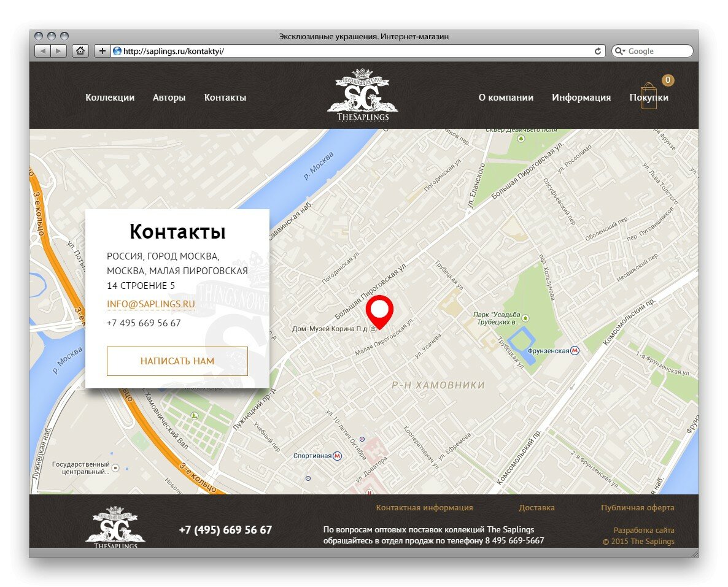Focus the saplings.ru address bar
Viewport: 728px width, 587px height.
point(357,51)
